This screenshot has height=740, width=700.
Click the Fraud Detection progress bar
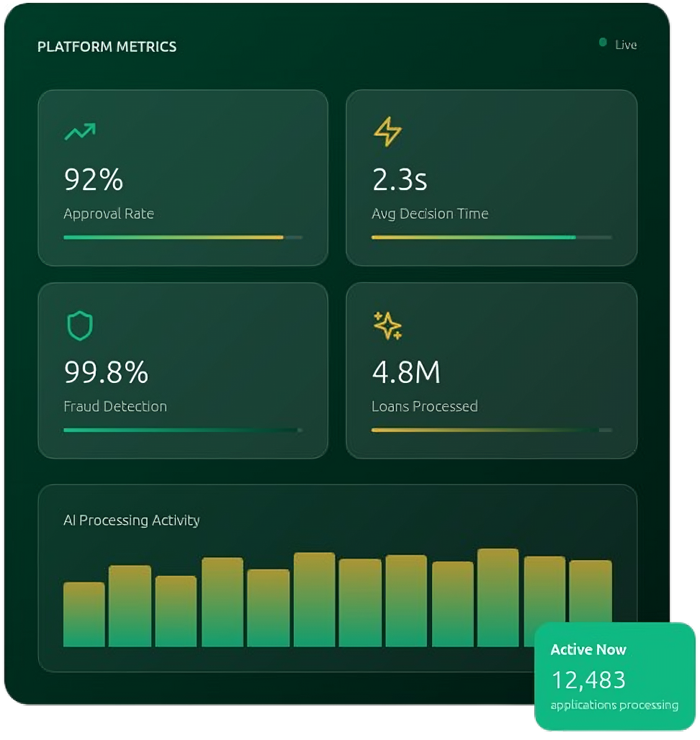tap(183, 430)
